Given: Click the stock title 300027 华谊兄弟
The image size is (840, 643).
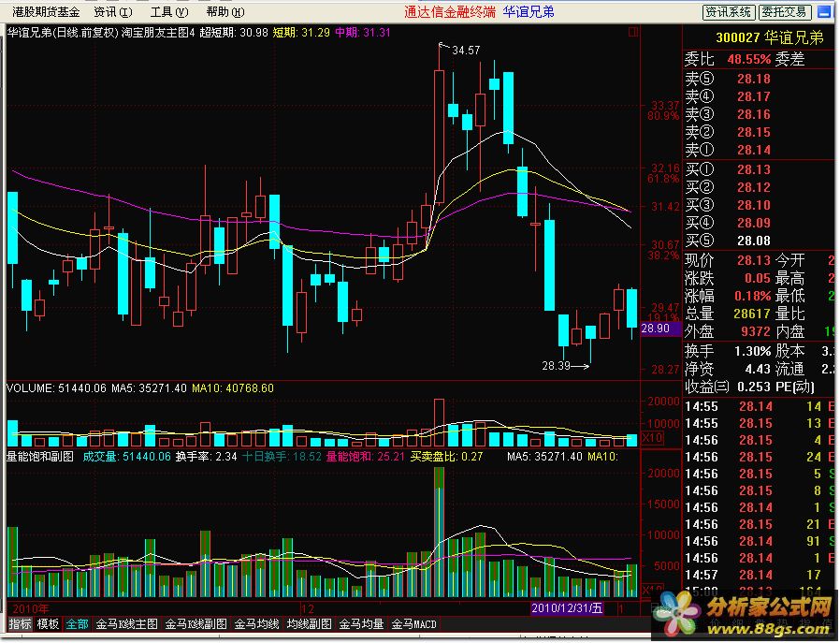Looking at the screenshot, I should click(769, 37).
